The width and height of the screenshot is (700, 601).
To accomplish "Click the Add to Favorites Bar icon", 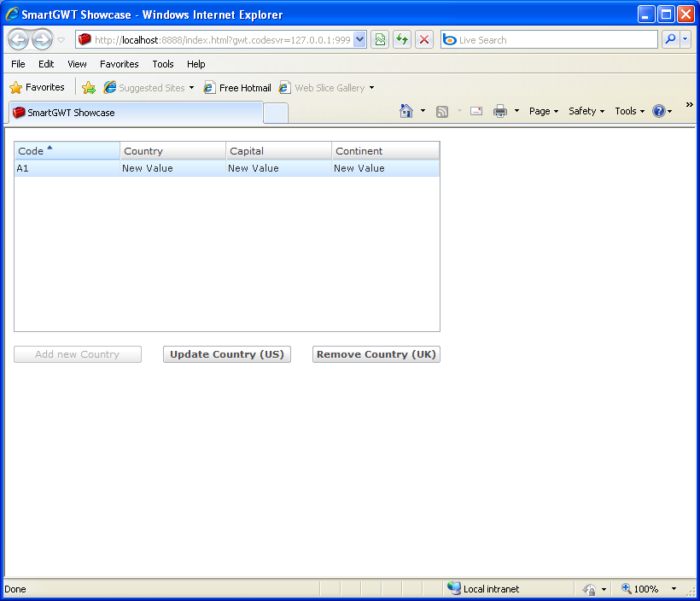I will point(89,88).
